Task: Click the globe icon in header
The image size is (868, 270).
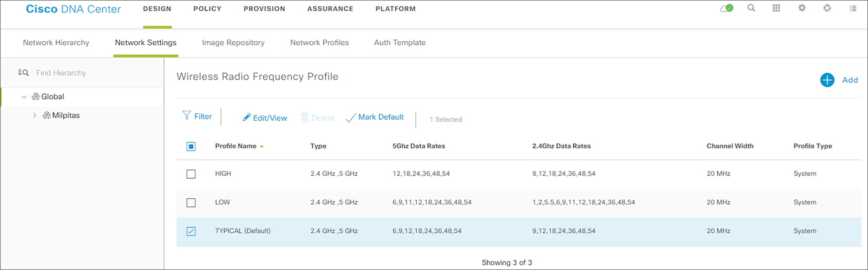Action: pyautogui.click(x=827, y=8)
